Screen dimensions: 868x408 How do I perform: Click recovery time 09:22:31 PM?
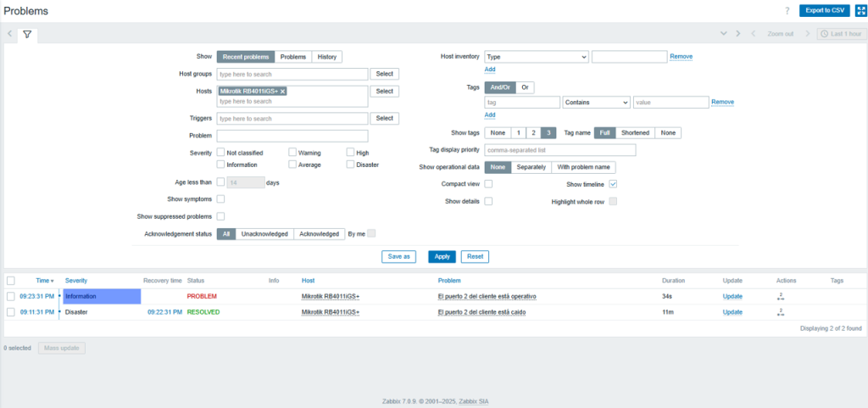tap(164, 312)
